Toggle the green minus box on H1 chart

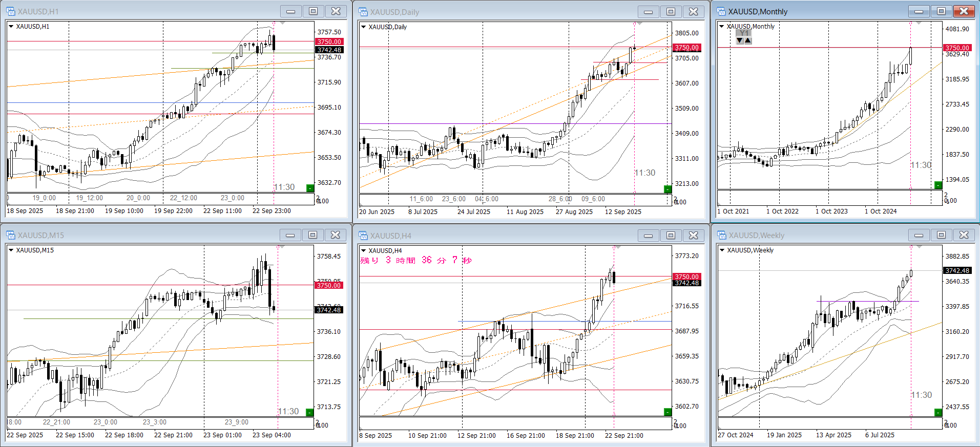pyautogui.click(x=310, y=188)
